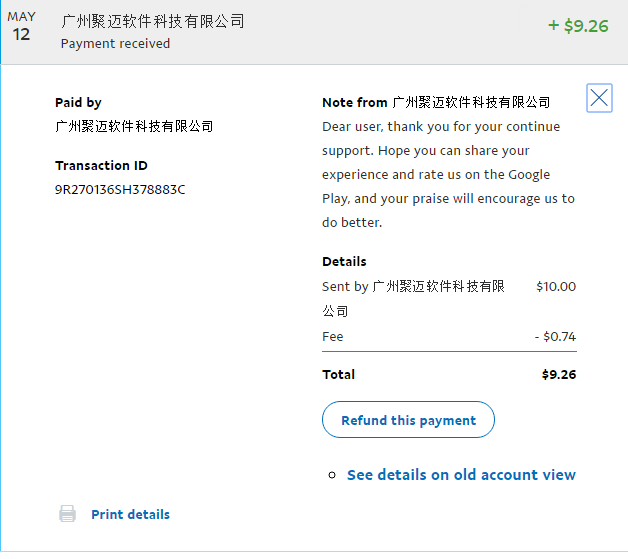Click the MAY 12 date in header
The image size is (628, 559).
pyautogui.click(x=21, y=27)
